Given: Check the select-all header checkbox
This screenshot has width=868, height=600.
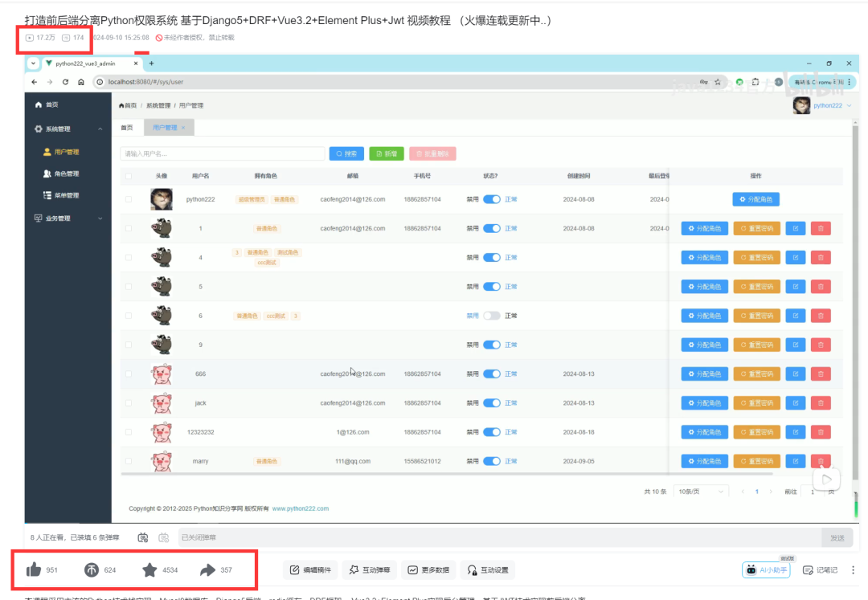Looking at the screenshot, I should [x=129, y=177].
